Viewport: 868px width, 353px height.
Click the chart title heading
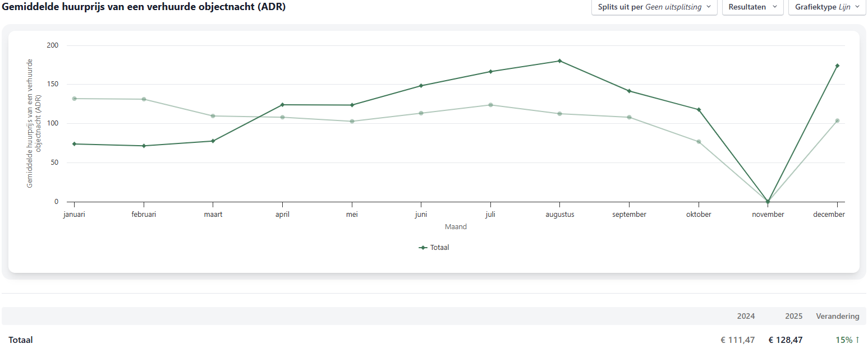click(144, 7)
